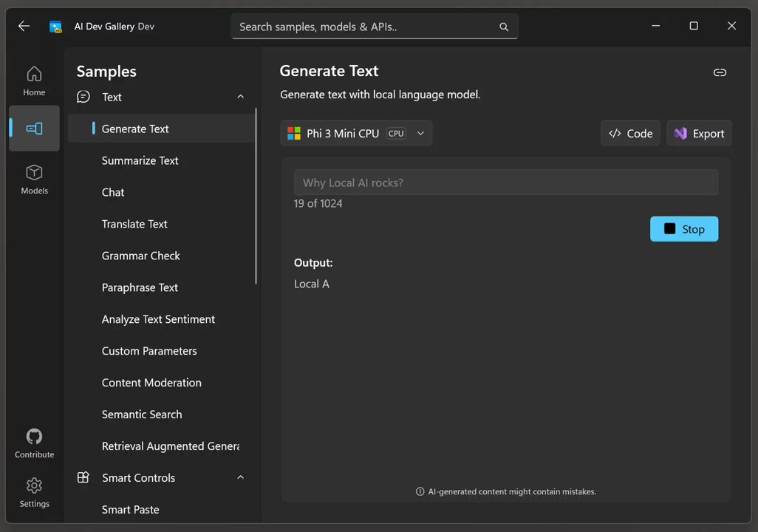Open Contribute GitHub link
Viewport: 758px width, 532px height.
pos(34,443)
